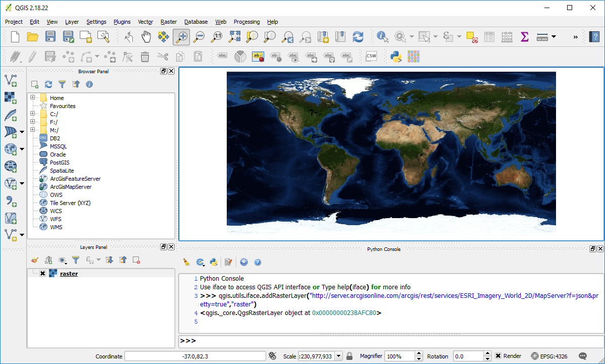The height and width of the screenshot is (364, 605).
Task: Open the Field Calculator sigma icon
Action: pos(524,36)
